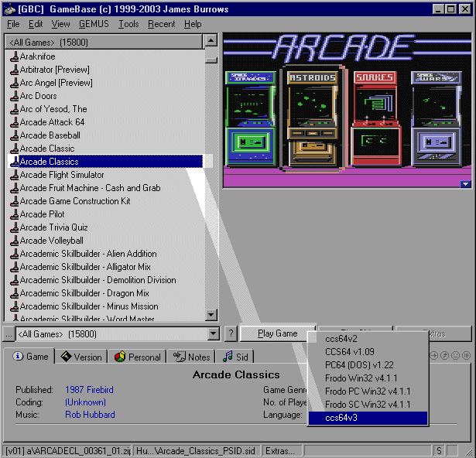Click the game list scroll up arrow
476x458 pixels.
(x=211, y=40)
